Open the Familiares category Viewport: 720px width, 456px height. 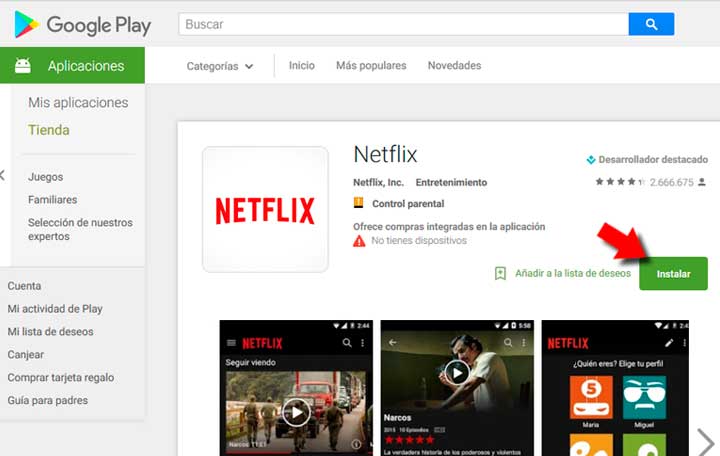[x=52, y=200]
